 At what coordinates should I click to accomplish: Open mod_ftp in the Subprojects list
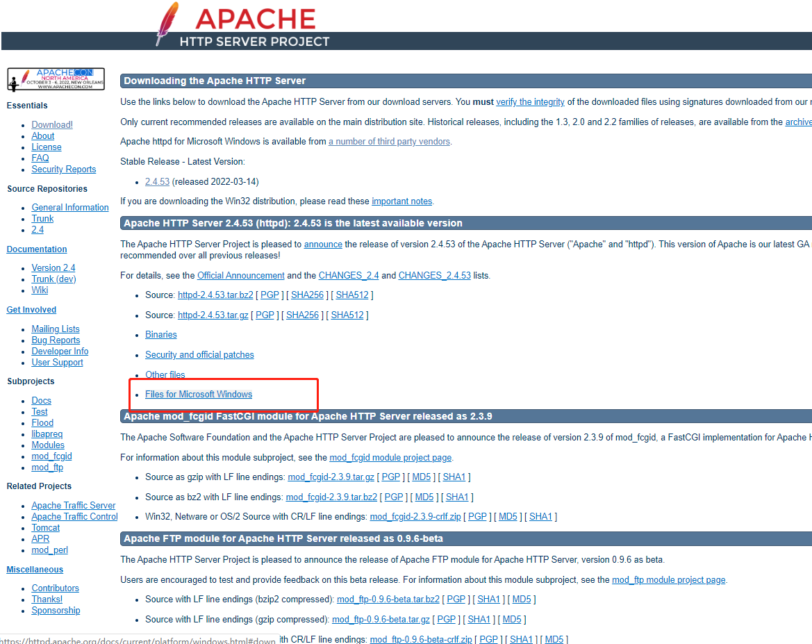tap(47, 468)
